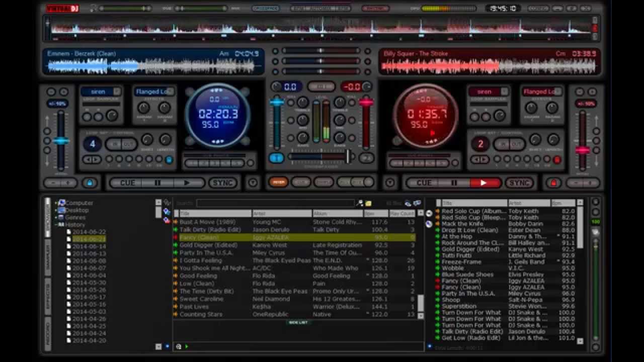Halve or double left deck loop arrows
644x362 pixels.
[92, 160]
